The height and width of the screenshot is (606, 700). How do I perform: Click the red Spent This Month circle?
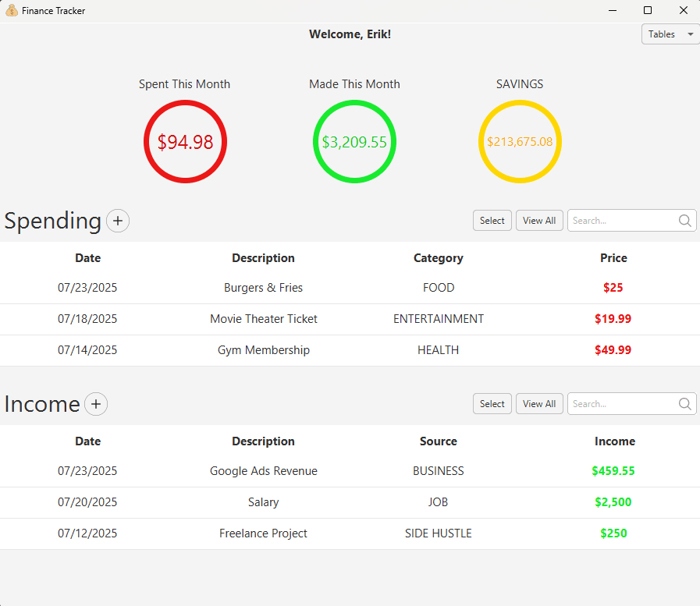point(185,142)
